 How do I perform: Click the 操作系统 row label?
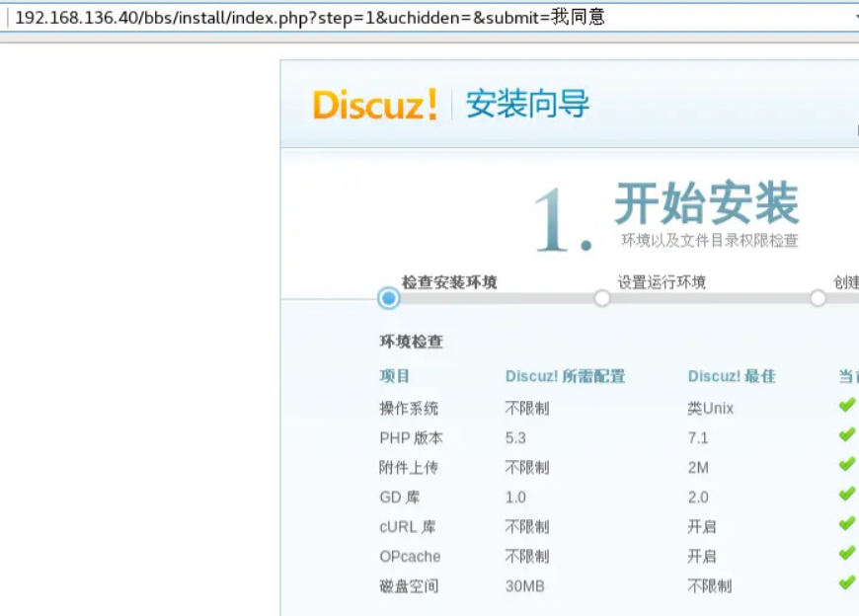pos(409,409)
